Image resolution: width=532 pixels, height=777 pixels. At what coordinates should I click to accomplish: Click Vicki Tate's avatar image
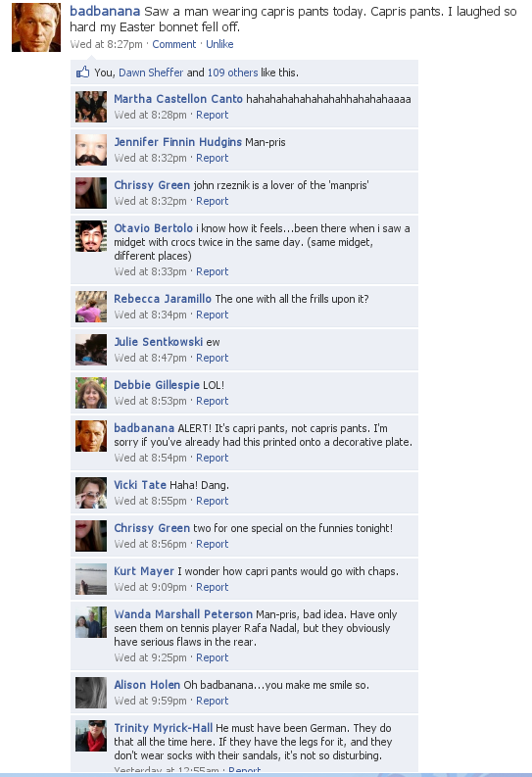coord(91,493)
